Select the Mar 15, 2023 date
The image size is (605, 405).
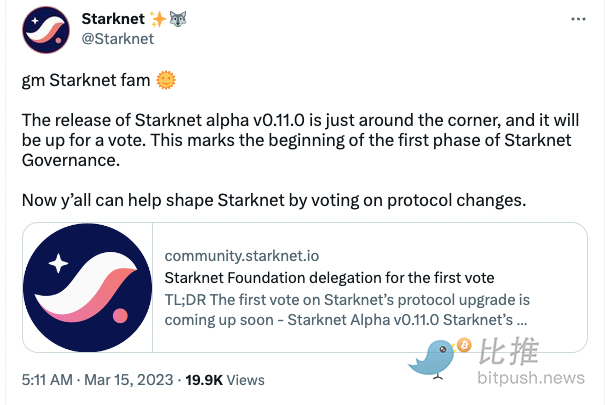coord(129,380)
